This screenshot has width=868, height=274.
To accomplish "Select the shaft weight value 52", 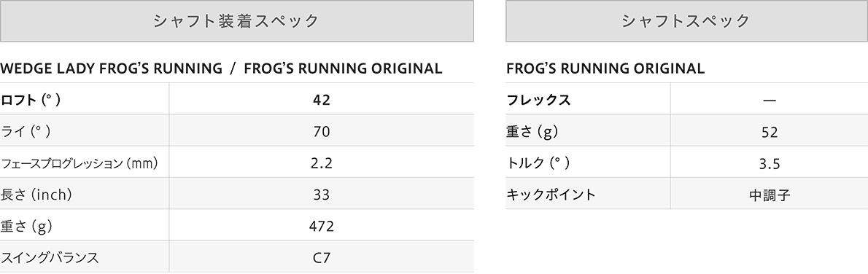I will point(770,133).
